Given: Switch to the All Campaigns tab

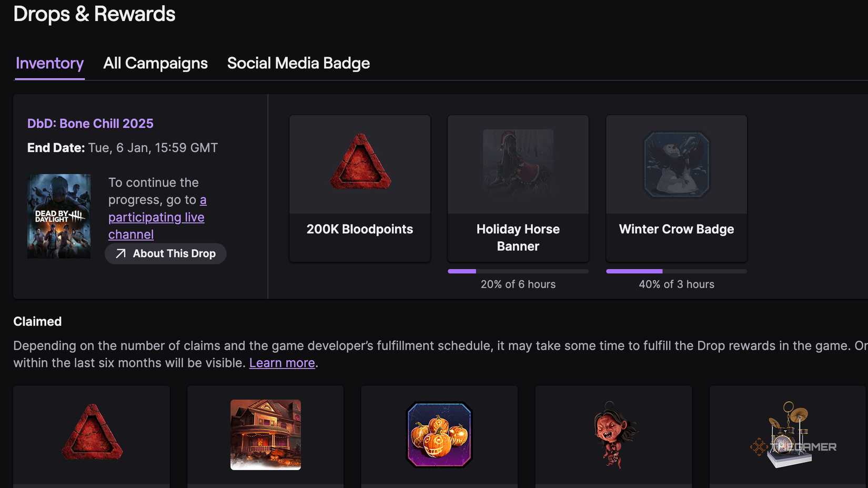Looking at the screenshot, I should (155, 63).
